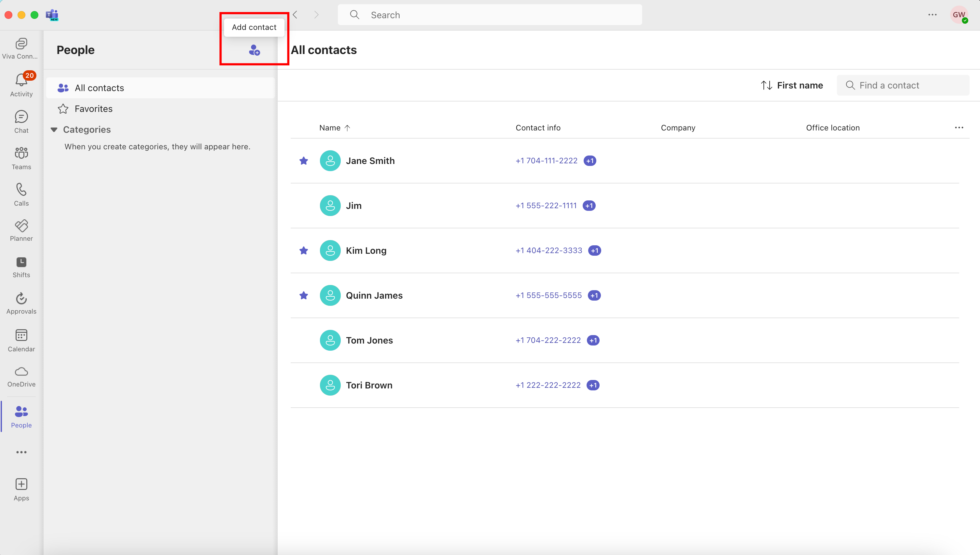The height and width of the screenshot is (555, 980).
Task: Sort by the Name column header
Action: point(334,128)
